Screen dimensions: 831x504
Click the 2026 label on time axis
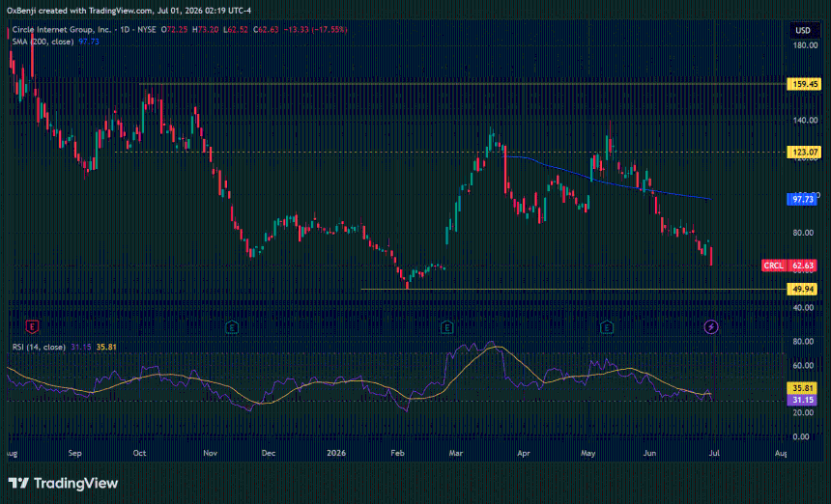pyautogui.click(x=336, y=453)
